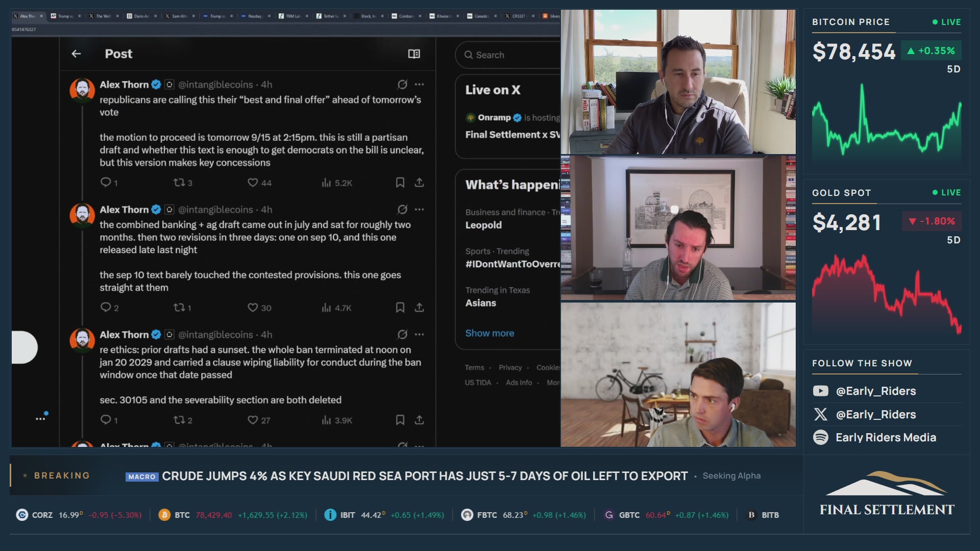
Task: Go back using the Post header arrow
Action: click(76, 54)
